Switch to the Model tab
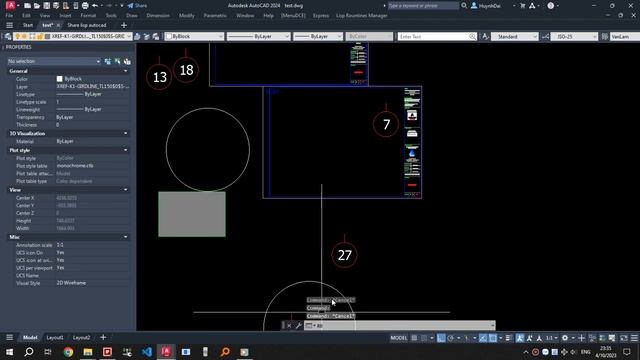The image size is (640, 360). 30,338
